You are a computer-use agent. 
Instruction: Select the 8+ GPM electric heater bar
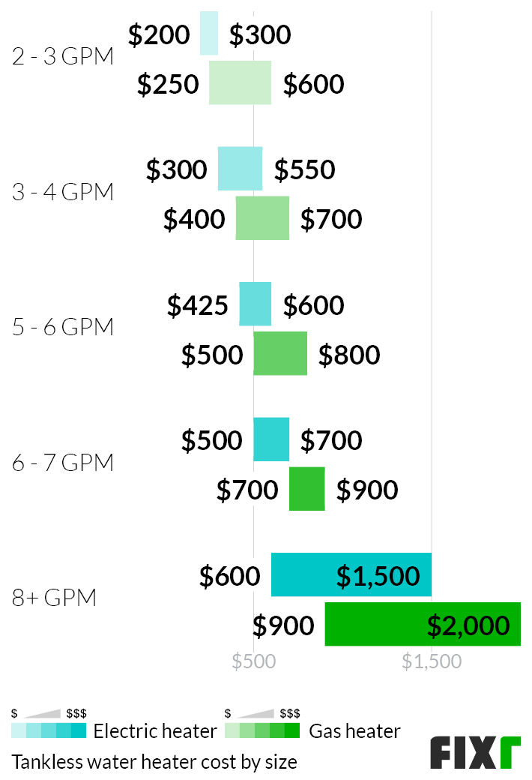pyautogui.click(x=351, y=574)
